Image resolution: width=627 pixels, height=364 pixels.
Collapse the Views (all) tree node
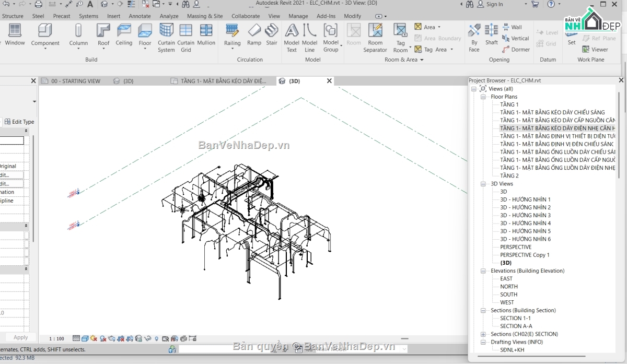coord(474,89)
